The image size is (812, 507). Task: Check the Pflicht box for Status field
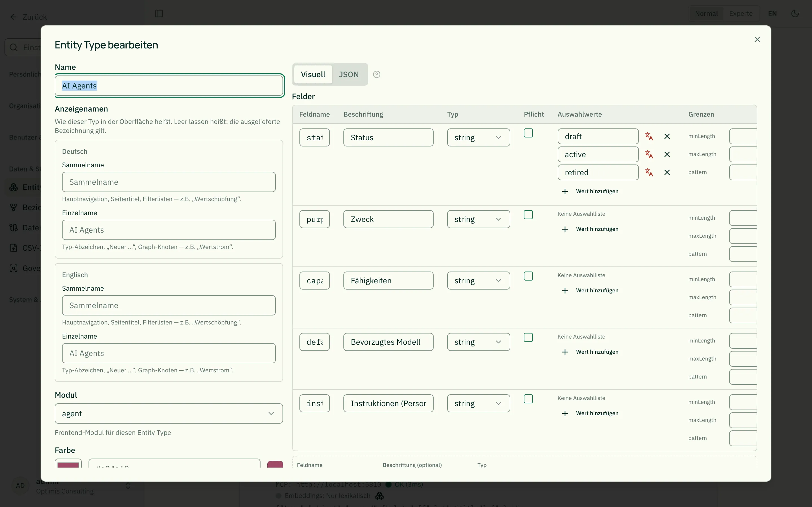point(528,133)
